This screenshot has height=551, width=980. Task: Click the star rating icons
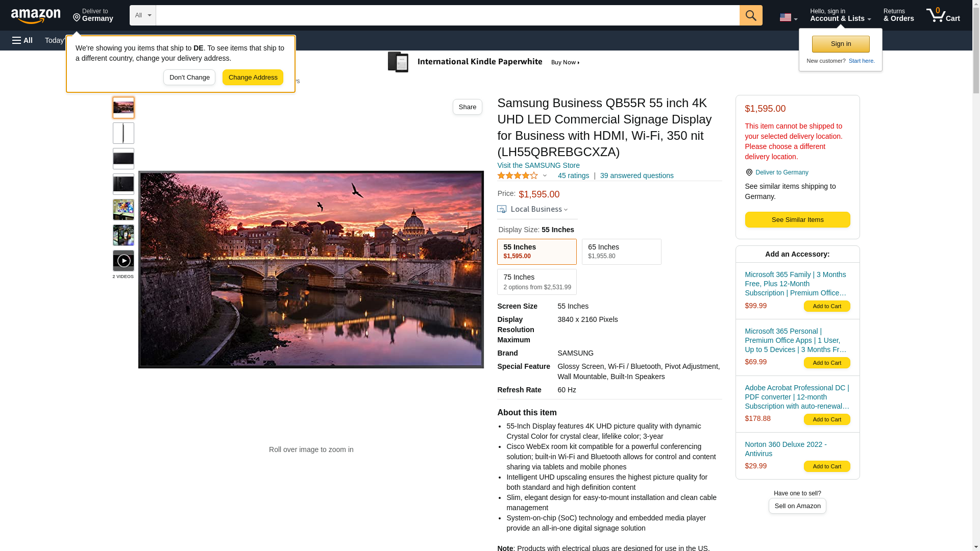[x=518, y=176]
